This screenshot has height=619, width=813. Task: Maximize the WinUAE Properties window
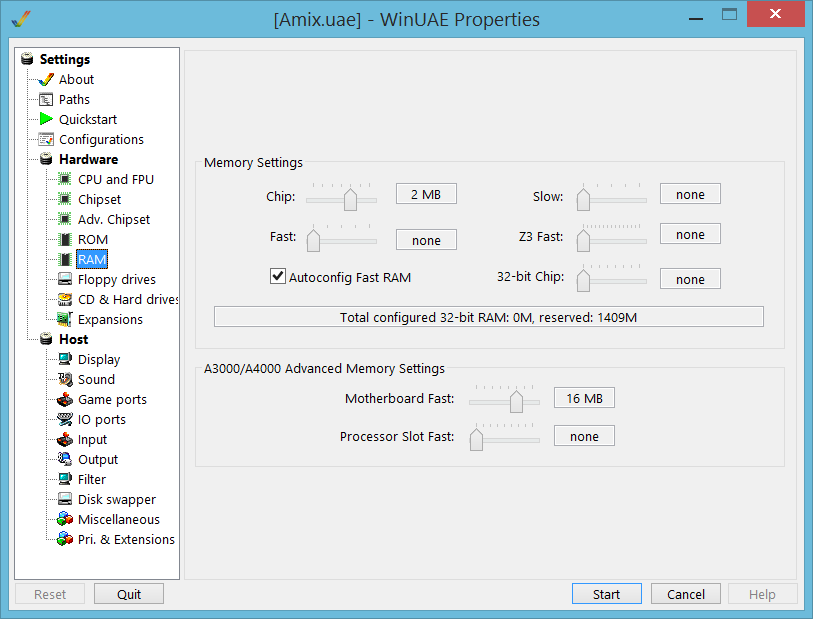click(729, 14)
